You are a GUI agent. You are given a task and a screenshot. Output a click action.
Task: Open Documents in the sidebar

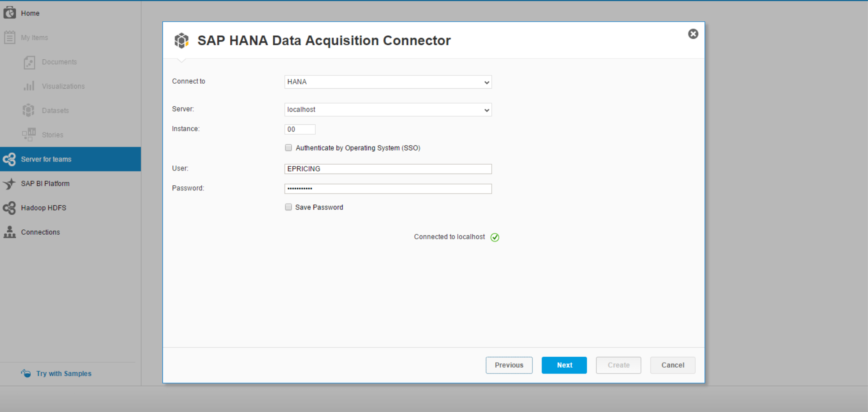pos(59,62)
